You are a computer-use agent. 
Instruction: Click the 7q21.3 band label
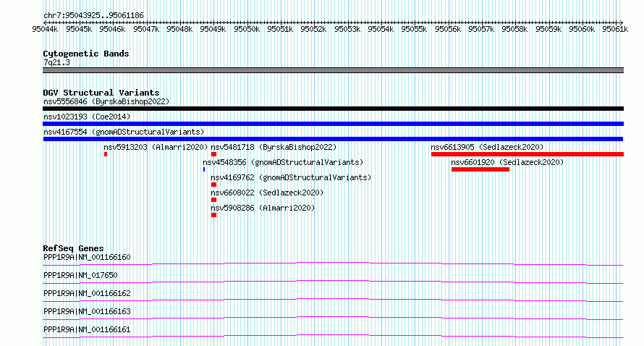click(56, 62)
